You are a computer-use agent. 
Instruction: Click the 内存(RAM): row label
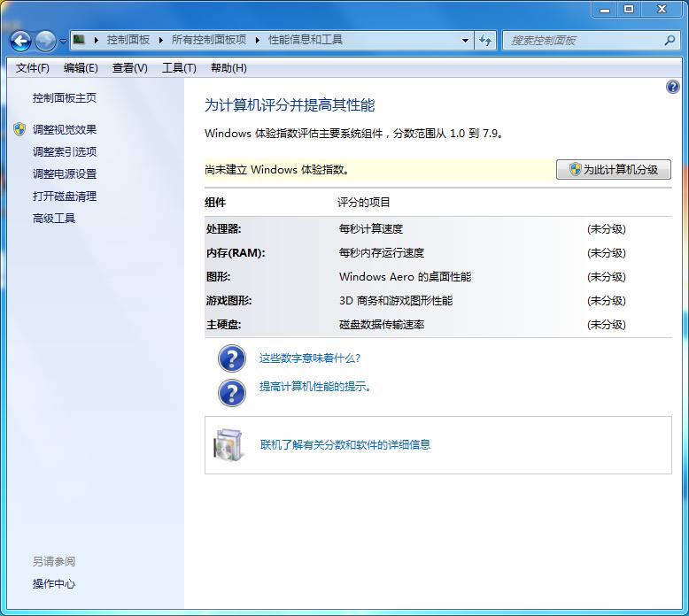(236, 253)
